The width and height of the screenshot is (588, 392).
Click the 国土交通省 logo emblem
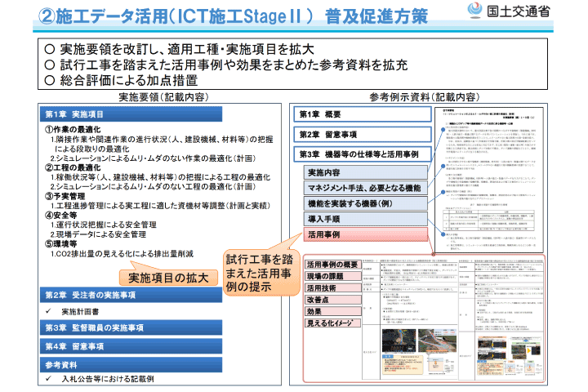click(475, 11)
